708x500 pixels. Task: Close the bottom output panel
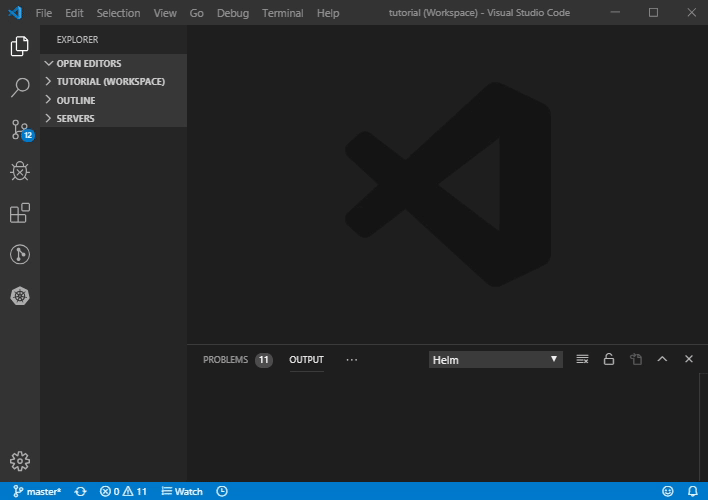tap(689, 359)
